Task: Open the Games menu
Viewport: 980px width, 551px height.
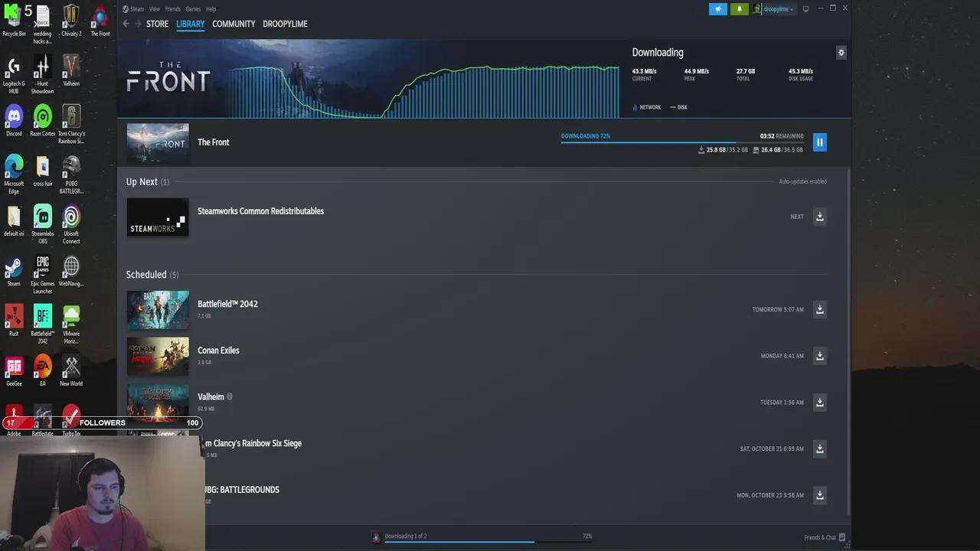Action: tap(193, 9)
